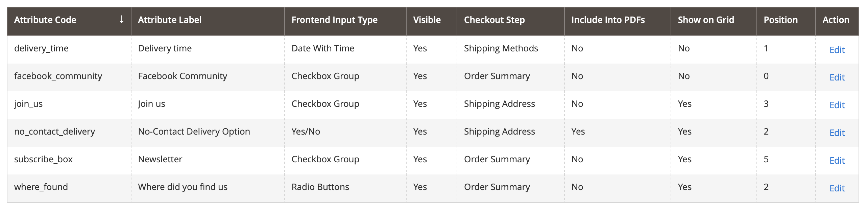The width and height of the screenshot is (868, 211).
Task: Click the sort arrow in Attribute Code header
Action: (x=122, y=20)
